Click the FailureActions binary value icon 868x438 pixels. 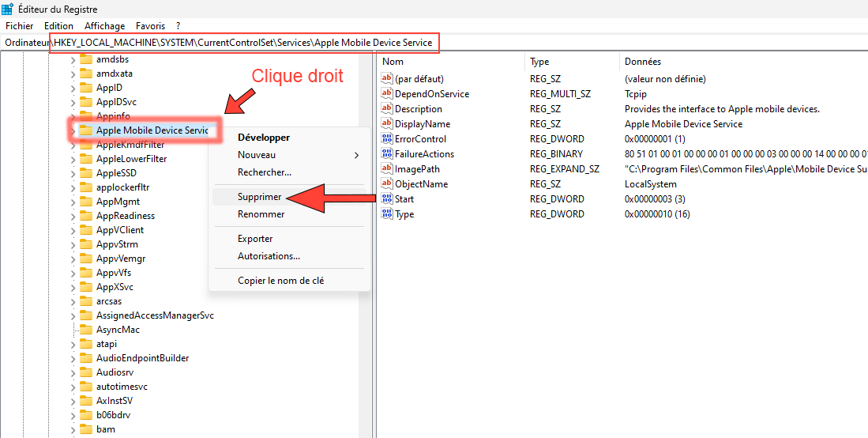[386, 153]
